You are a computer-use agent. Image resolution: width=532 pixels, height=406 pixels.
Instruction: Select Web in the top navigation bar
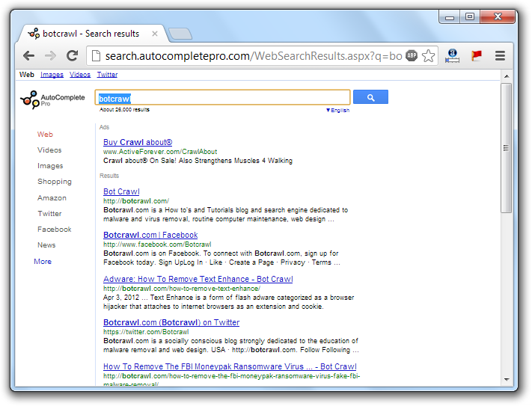coord(27,75)
